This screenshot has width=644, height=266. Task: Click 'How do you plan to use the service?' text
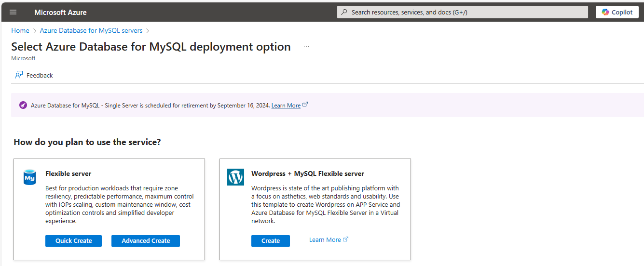(x=87, y=142)
